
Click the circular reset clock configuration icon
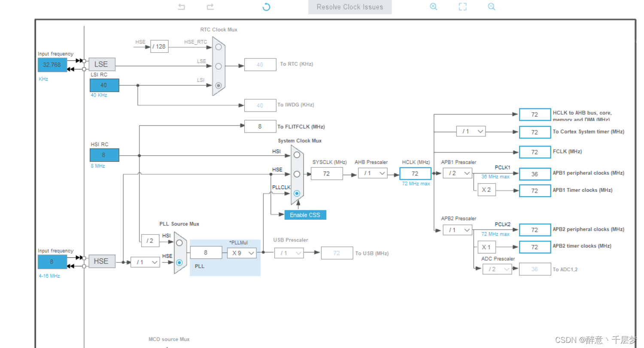point(266,7)
